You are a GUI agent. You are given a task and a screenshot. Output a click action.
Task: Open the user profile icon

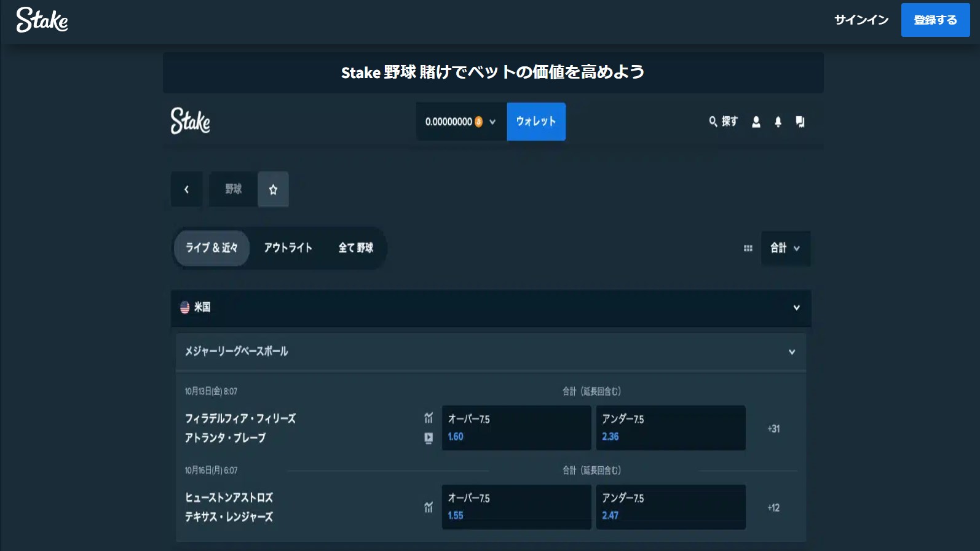coord(756,122)
